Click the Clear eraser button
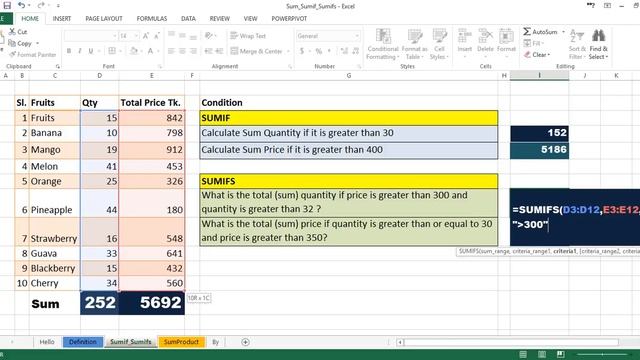 [x=537, y=54]
